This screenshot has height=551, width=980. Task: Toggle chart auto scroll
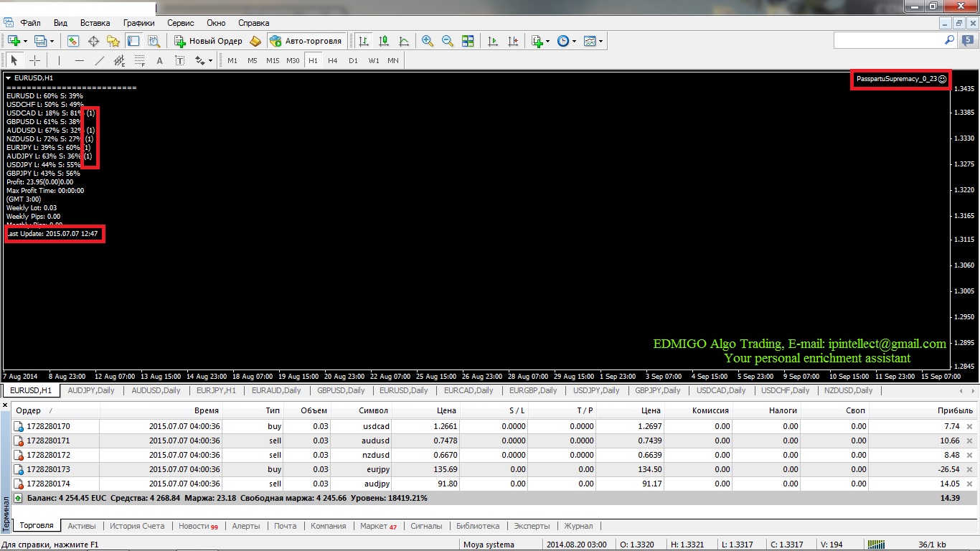coord(493,41)
